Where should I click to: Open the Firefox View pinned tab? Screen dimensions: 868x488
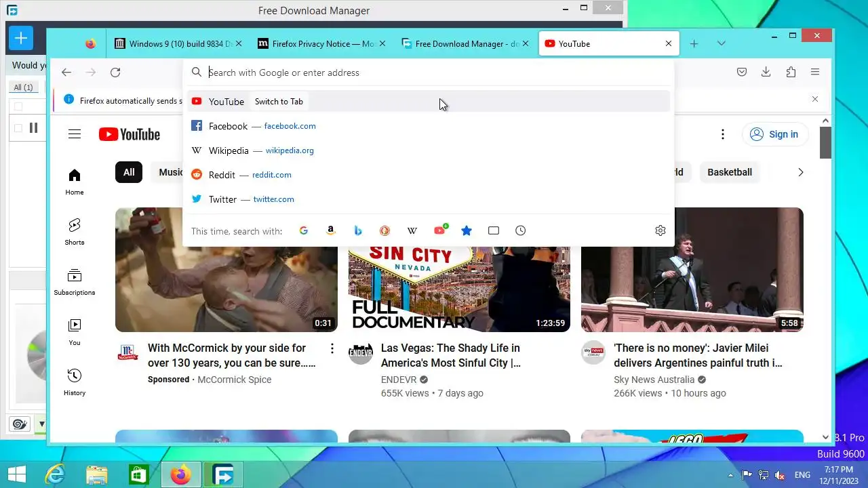[91, 43]
